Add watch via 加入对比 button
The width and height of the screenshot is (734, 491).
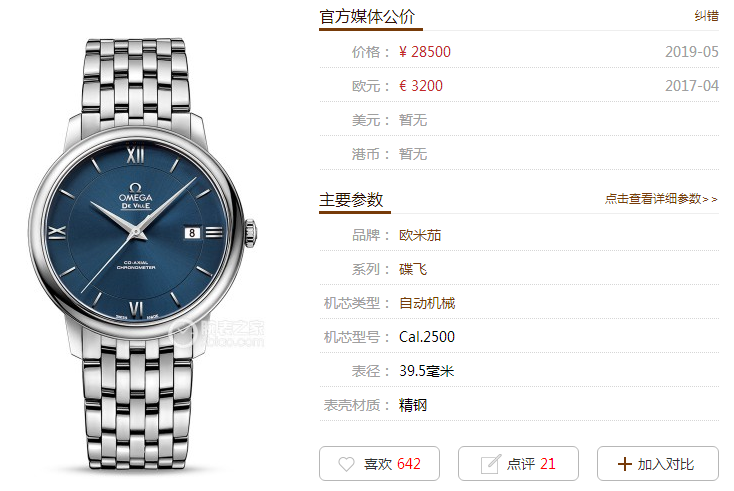point(658,463)
